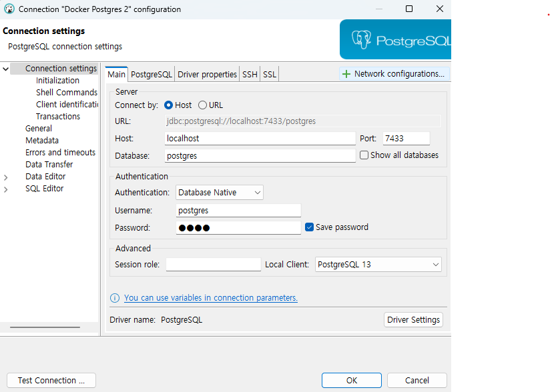
Task: Switch to the PostgreSQL tab
Action: (x=151, y=74)
